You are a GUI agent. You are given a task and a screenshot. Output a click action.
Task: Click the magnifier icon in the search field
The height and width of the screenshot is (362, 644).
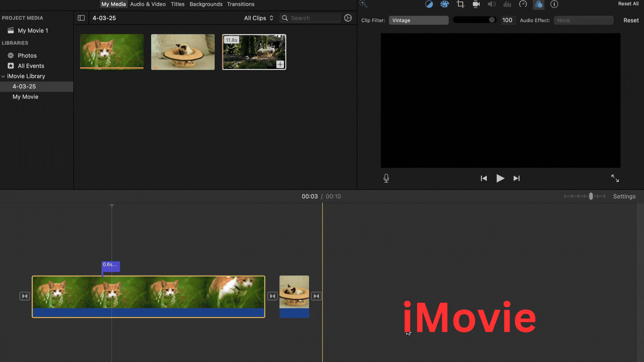[285, 18]
